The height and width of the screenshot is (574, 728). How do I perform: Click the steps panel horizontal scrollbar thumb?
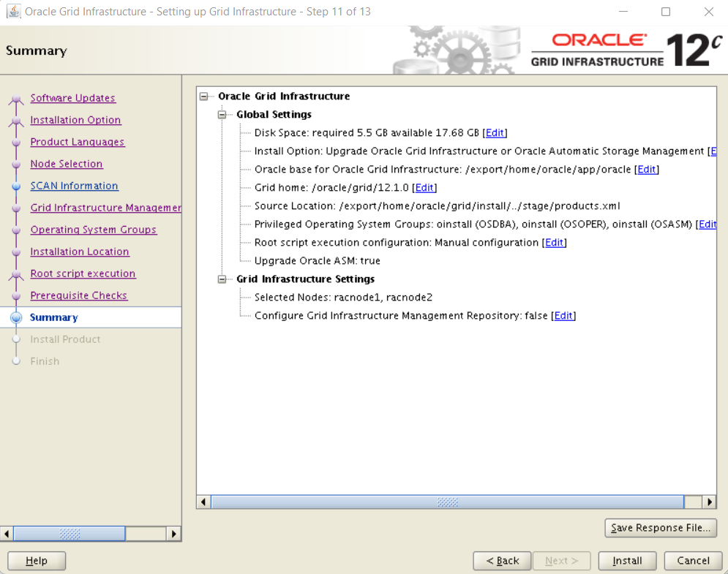pos(70,534)
